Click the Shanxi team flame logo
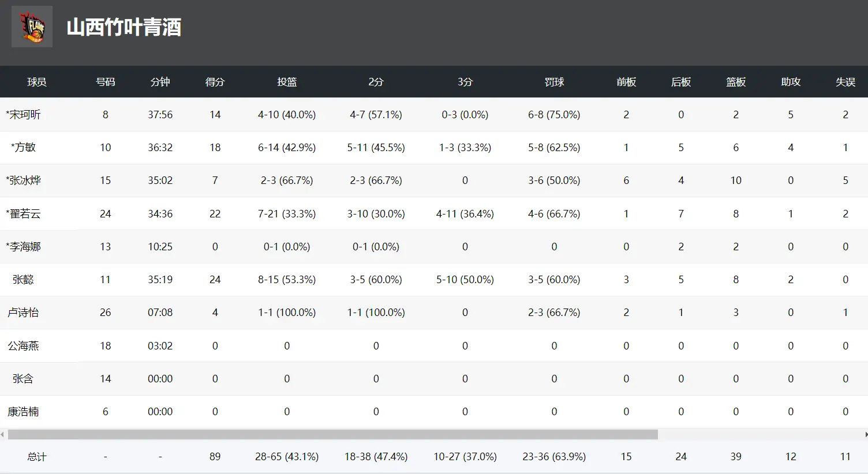This screenshot has height=474, width=868. coord(32,27)
